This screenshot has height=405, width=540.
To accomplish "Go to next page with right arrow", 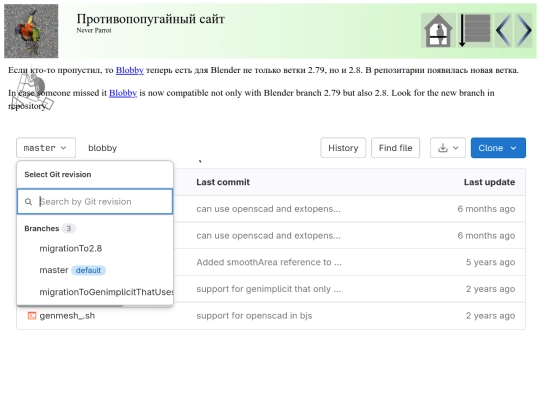I will pyautogui.click(x=524, y=30).
